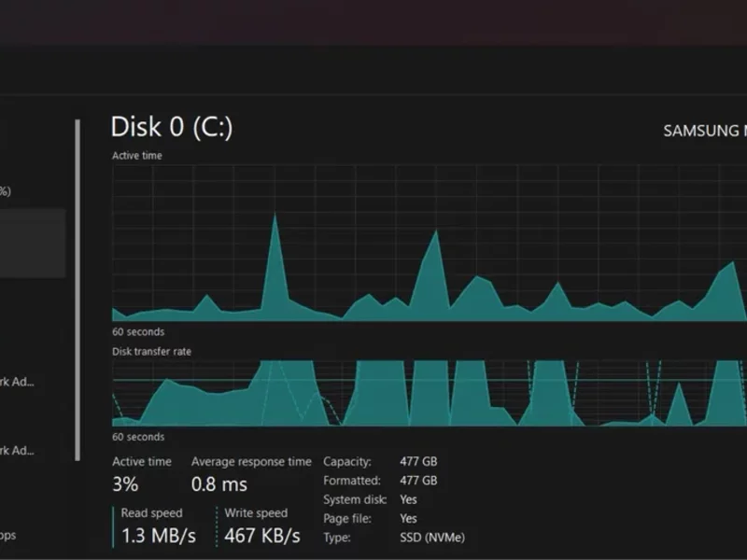Select the highlighted disk entry in the sidebar
This screenshot has width=747, height=560.
tap(32, 243)
